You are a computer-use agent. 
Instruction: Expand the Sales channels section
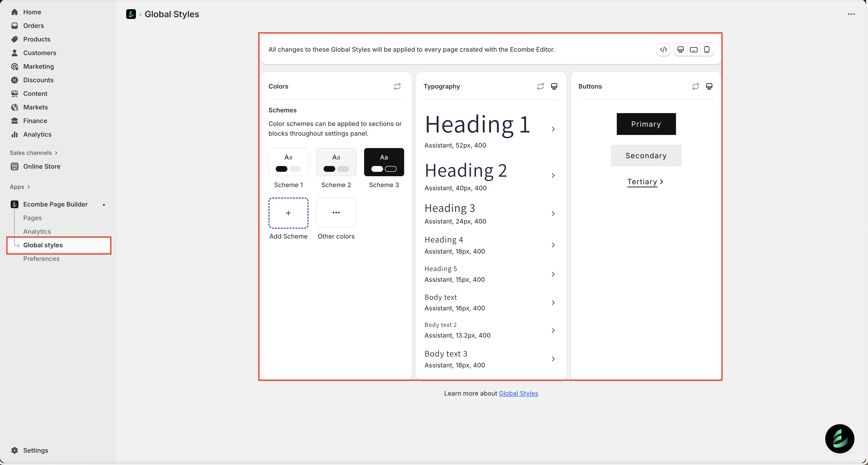click(x=33, y=153)
